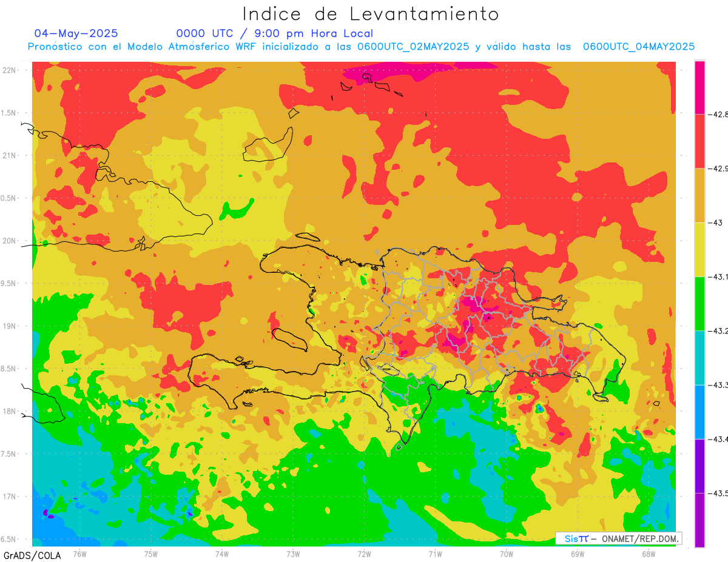Click the 'GrADS/COLA' label
The width and height of the screenshot is (728, 562).
point(32,555)
